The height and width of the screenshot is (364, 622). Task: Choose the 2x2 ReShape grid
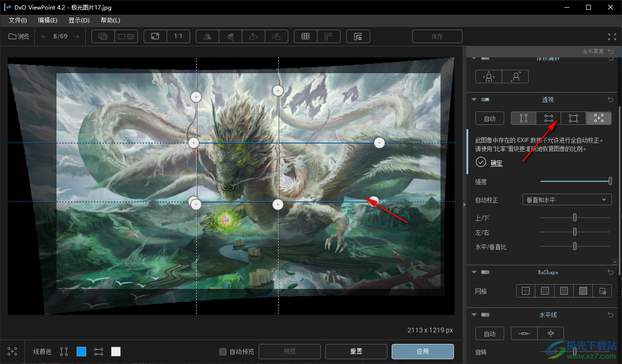[526, 291]
